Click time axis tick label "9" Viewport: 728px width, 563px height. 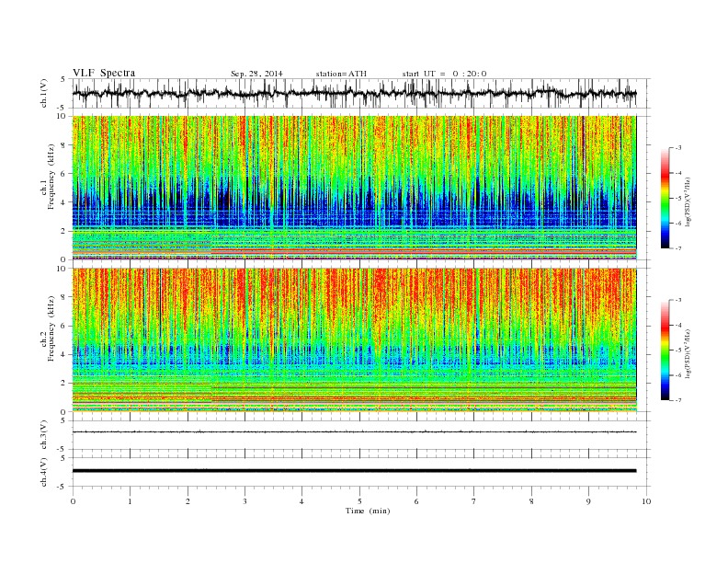588,501
